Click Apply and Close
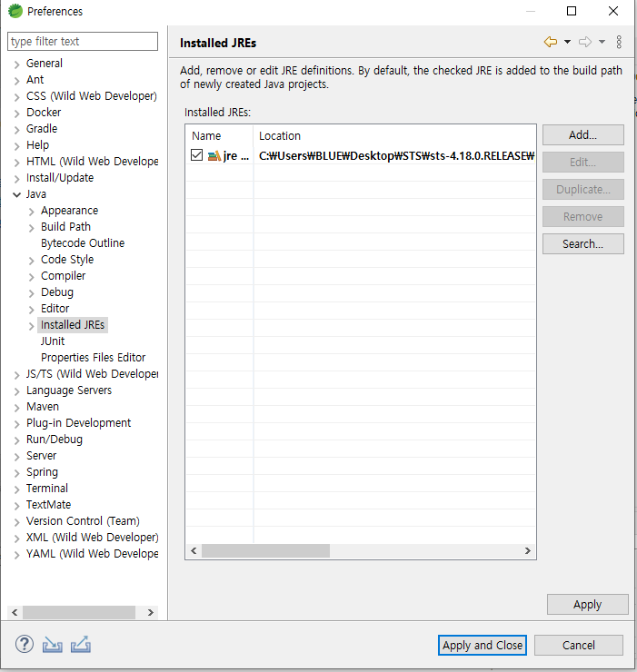Viewport: 637px width, 672px height. click(483, 645)
